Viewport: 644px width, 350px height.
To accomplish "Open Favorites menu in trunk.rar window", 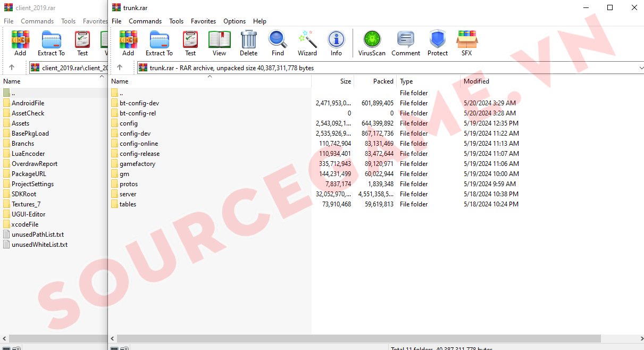I will (204, 21).
